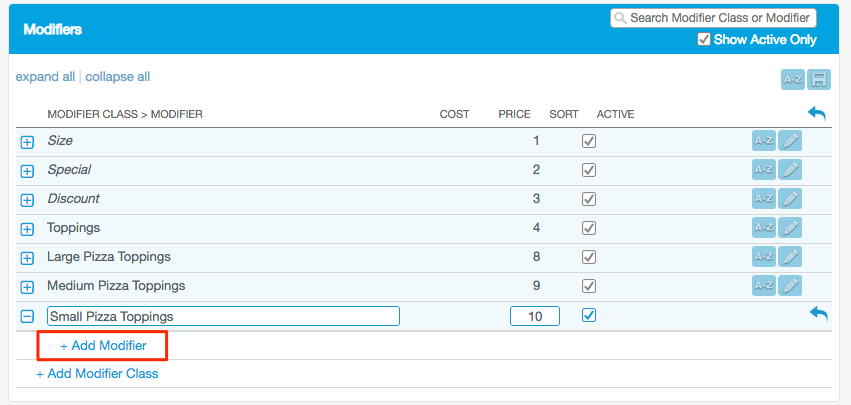Click the + Add Modifier Class link
Screen dimensions: 851x405
pyautogui.click(x=97, y=374)
